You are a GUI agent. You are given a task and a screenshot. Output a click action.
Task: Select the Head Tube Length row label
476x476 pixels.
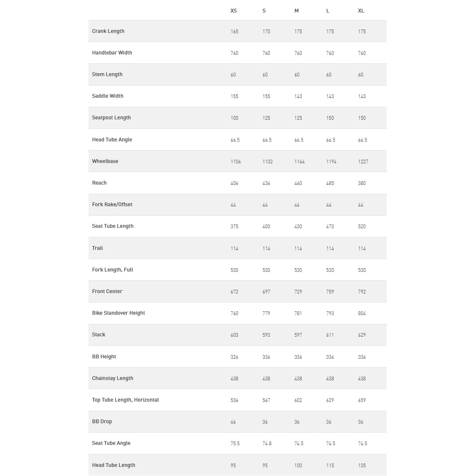(x=113, y=465)
